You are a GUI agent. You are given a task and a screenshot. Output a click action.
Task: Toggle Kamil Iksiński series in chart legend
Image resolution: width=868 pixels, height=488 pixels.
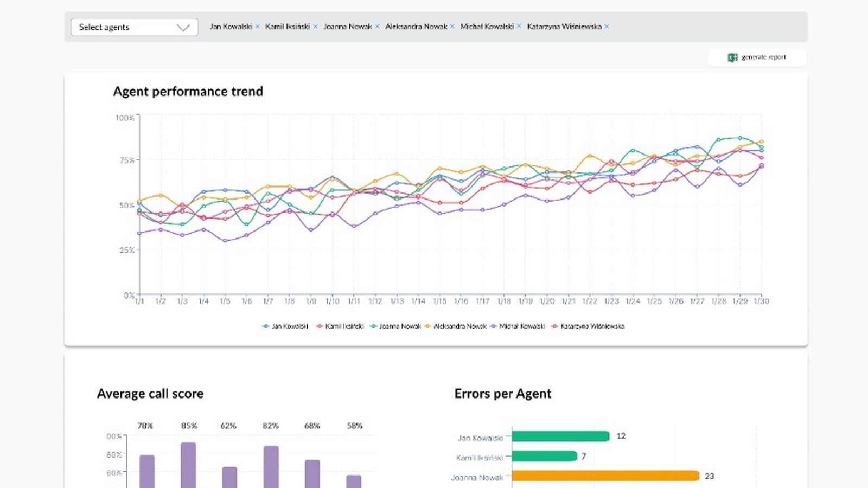(340, 326)
